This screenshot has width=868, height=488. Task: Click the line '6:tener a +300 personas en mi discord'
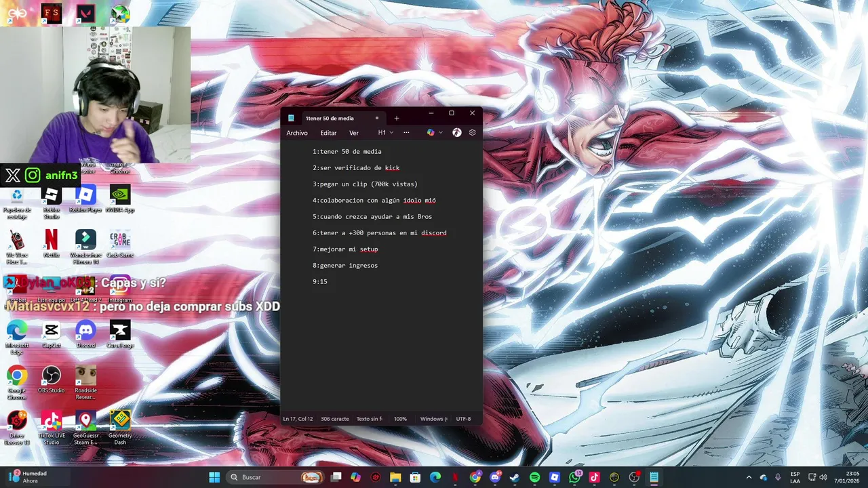click(380, 233)
